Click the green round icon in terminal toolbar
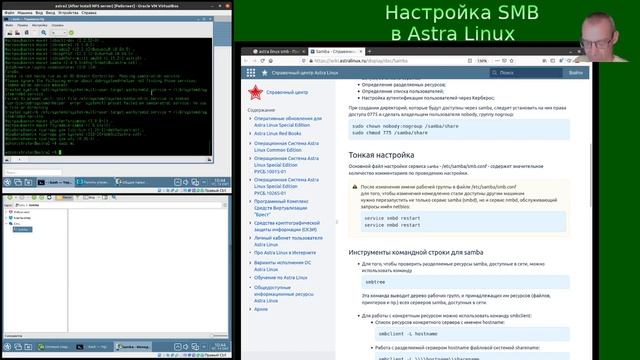The width and height of the screenshot is (640, 360). (x=71, y=33)
